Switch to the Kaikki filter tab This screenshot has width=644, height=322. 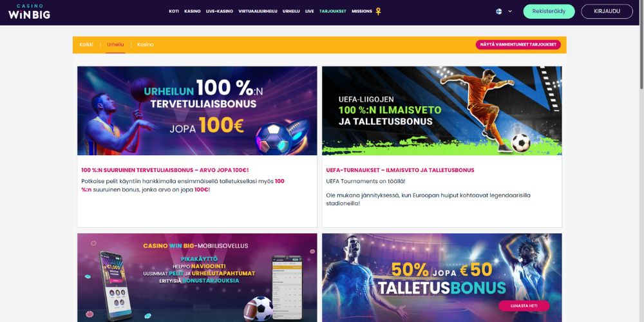click(86, 44)
